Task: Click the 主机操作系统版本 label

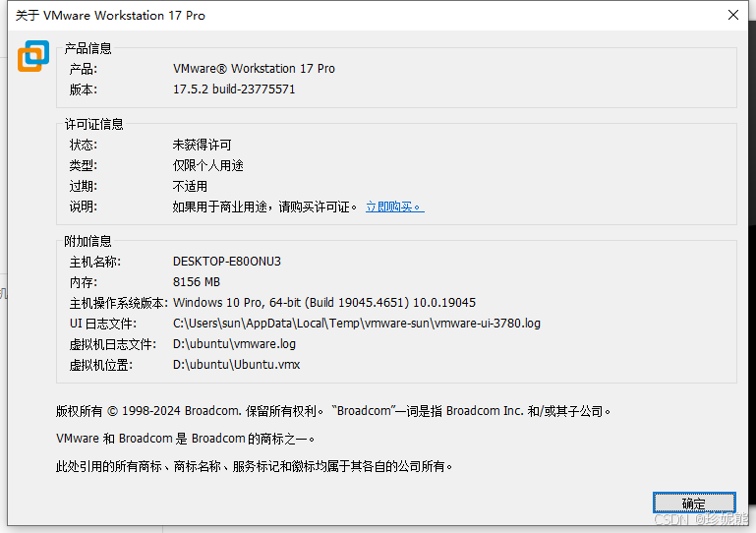Action: 118,303
